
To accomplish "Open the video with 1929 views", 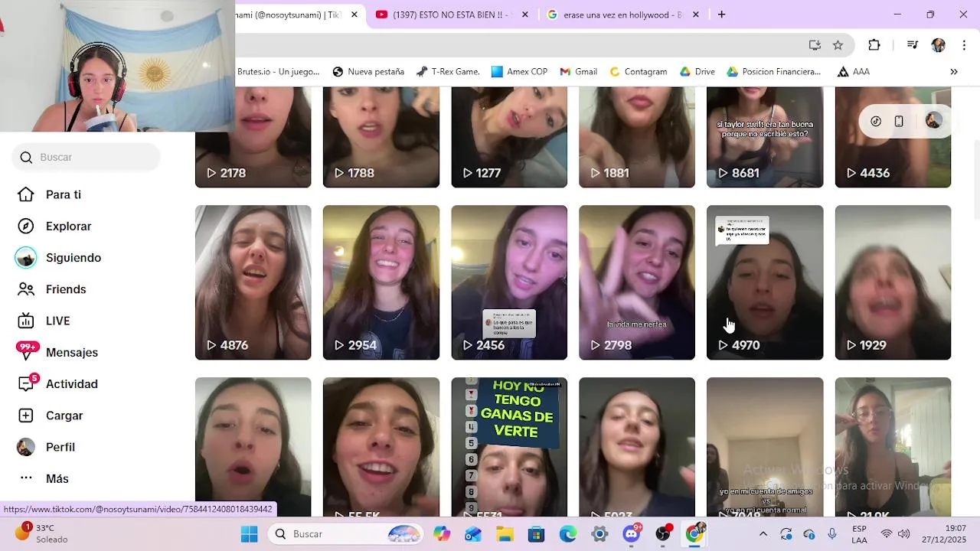I will (x=893, y=282).
